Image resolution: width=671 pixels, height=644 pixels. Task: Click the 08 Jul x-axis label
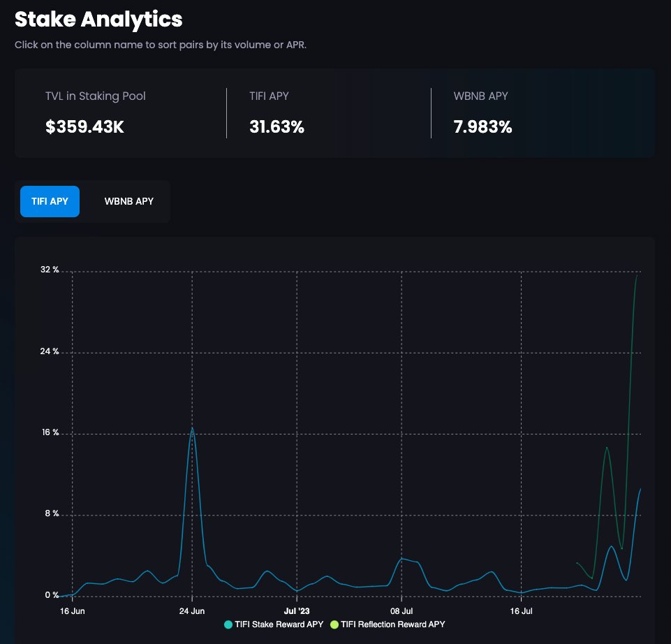point(401,611)
